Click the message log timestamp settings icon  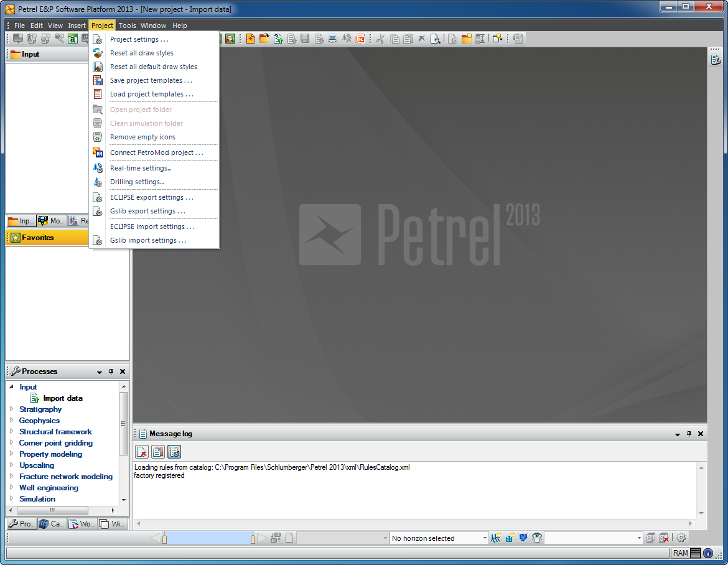click(174, 452)
